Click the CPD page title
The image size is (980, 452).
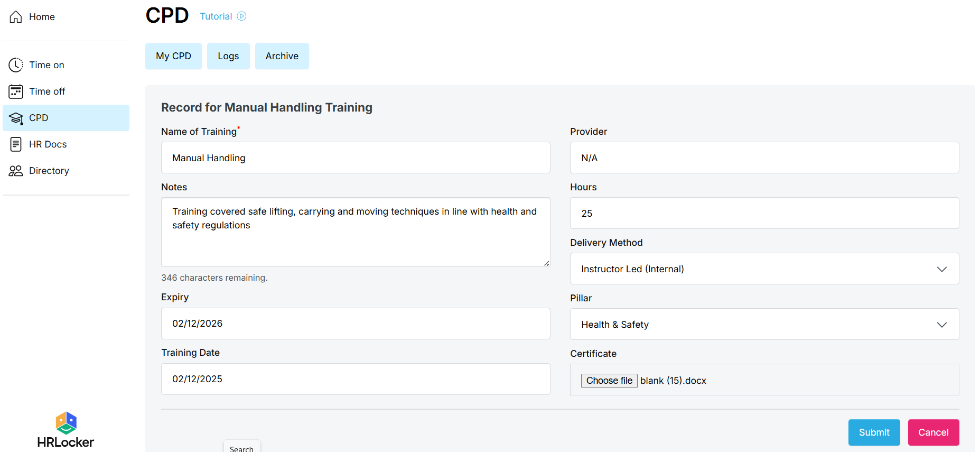point(167,15)
